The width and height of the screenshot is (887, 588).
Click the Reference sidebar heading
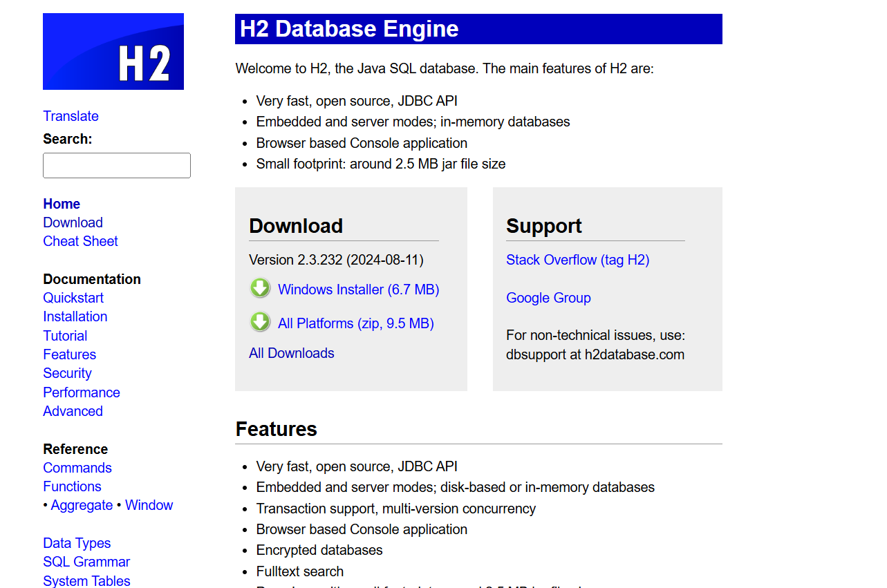75,449
